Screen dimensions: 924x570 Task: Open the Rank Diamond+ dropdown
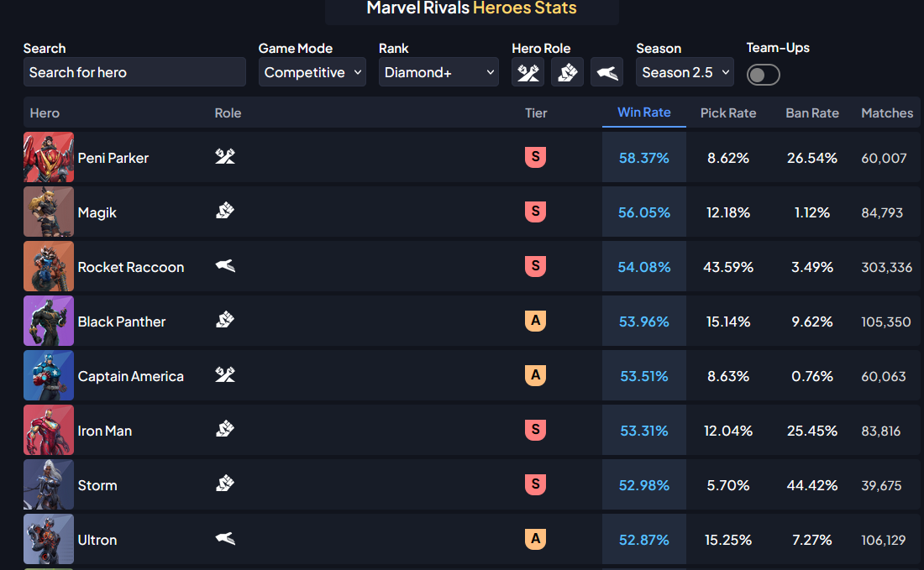438,72
